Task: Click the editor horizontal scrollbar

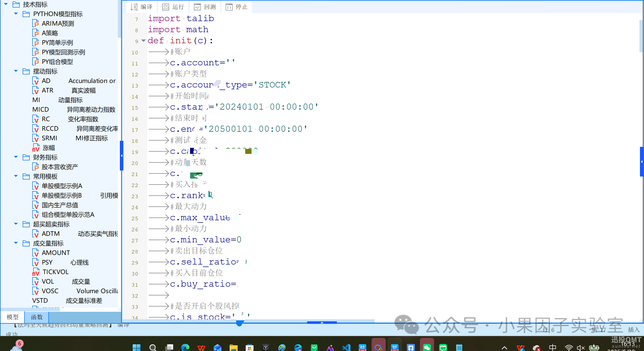Action: point(248,321)
